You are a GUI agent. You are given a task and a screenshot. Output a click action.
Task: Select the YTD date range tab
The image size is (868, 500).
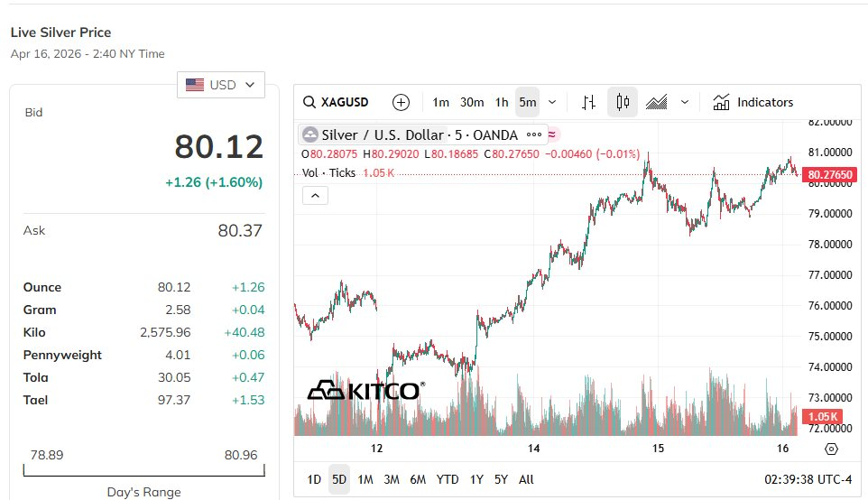pyautogui.click(x=447, y=479)
